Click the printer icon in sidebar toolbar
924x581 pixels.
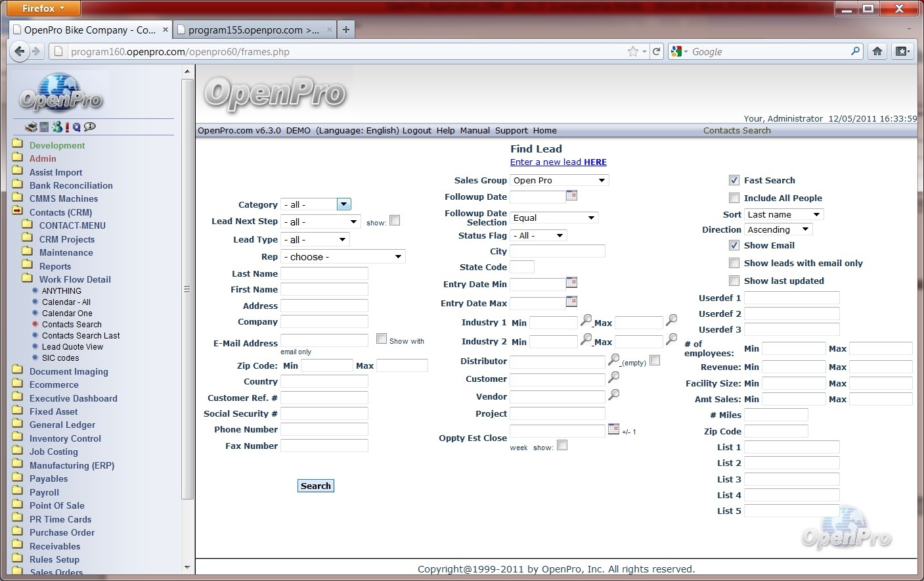point(31,127)
